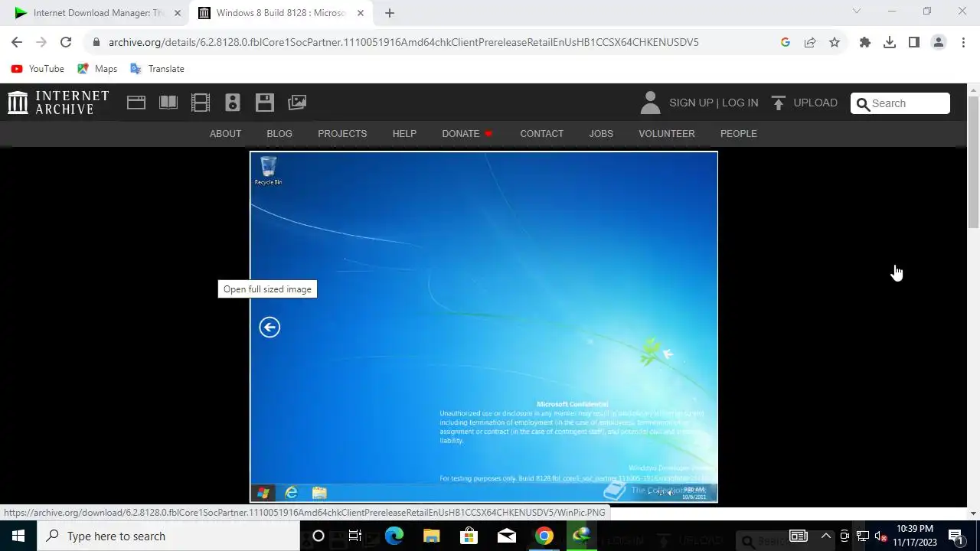Toggle Chrome side panel icon
Image resolution: width=980 pixels, height=551 pixels.
click(914, 42)
